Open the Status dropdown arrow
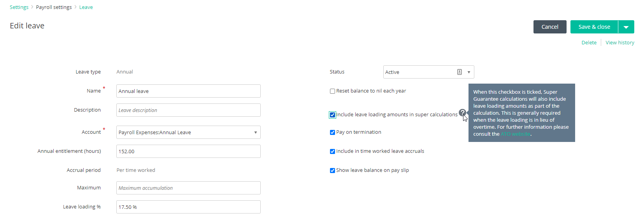This screenshot has height=224, width=644. pos(469,72)
